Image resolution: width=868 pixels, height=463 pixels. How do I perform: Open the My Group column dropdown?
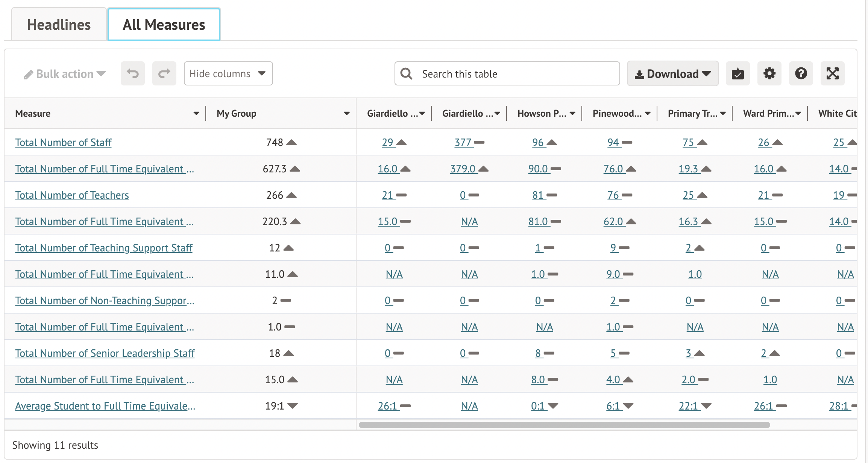[x=346, y=113]
